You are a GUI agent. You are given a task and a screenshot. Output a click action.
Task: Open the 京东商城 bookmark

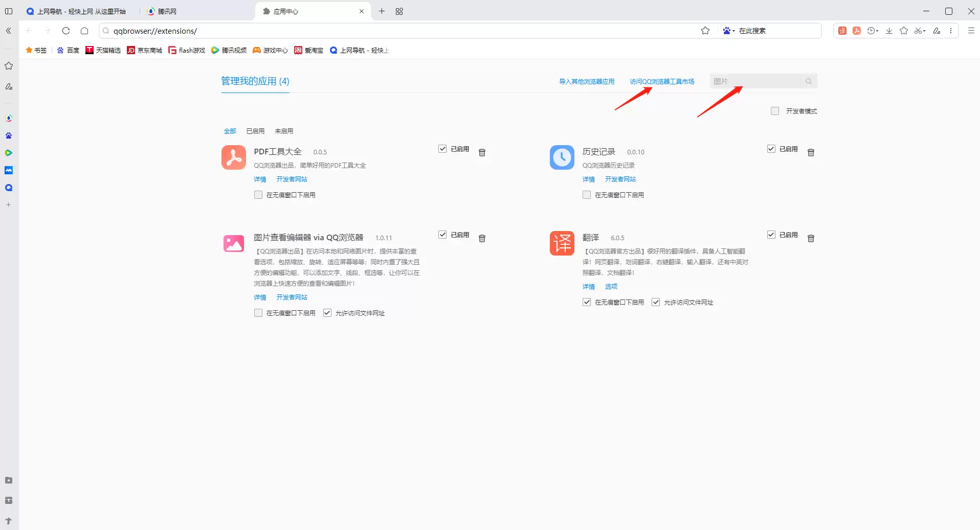(x=144, y=50)
